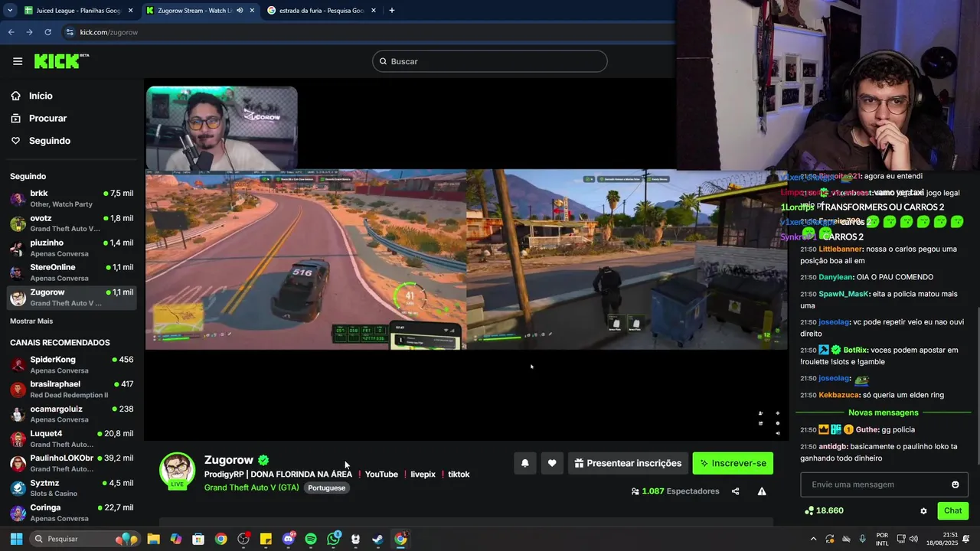This screenshot has height=551, width=980.
Task: Toggle follow heart for Zugorow
Action: (552, 463)
